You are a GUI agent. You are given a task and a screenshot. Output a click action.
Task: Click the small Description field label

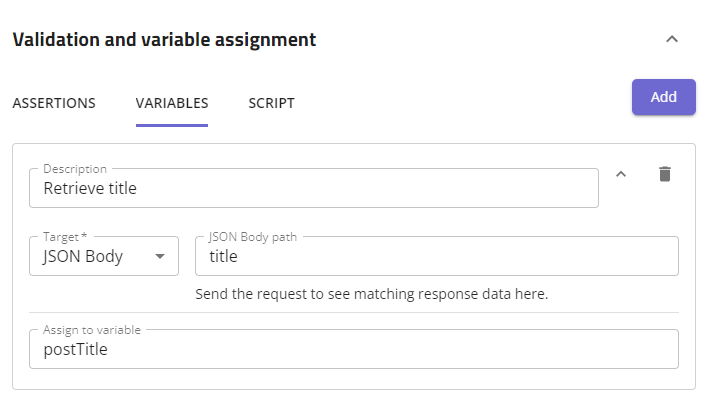click(75, 169)
